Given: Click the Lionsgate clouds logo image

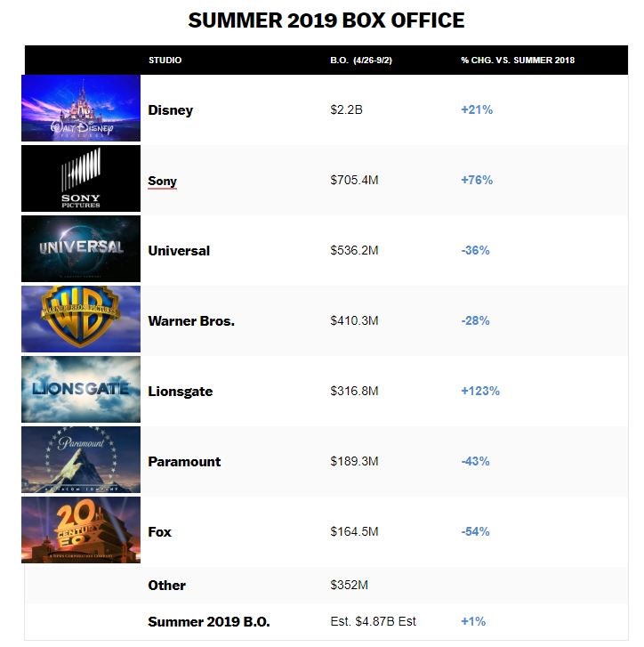Looking at the screenshot, I should point(81,390).
